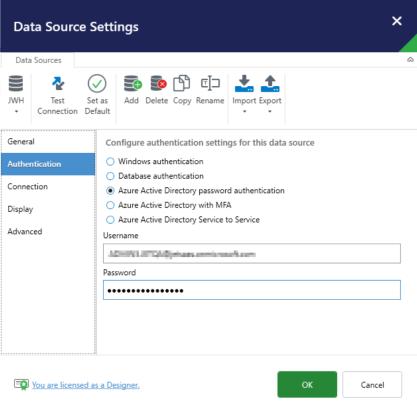Screen dimensions: 417x411
Task: Select Windows authentication option
Action: point(110,162)
